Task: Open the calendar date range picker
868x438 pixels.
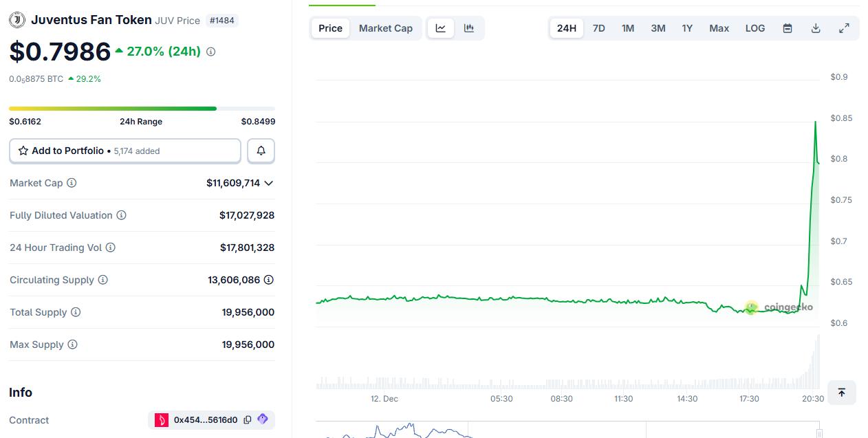Action: (x=788, y=28)
